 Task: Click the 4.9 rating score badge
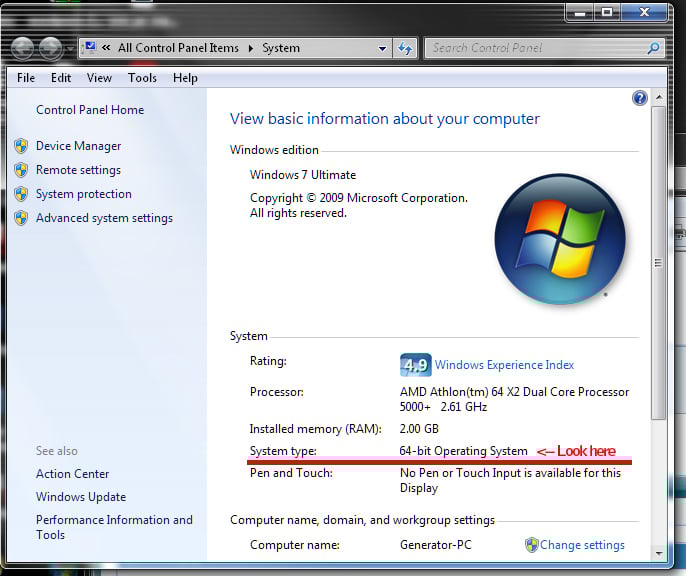click(x=416, y=365)
